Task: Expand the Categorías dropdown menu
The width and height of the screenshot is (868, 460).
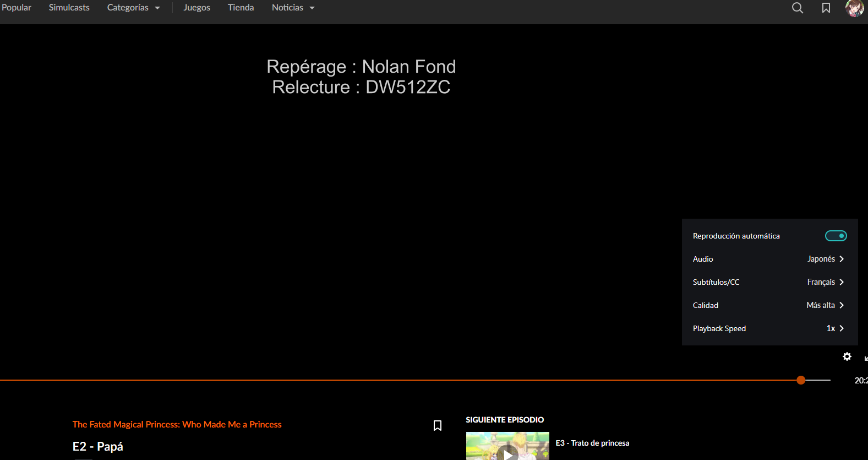Action: (133, 8)
